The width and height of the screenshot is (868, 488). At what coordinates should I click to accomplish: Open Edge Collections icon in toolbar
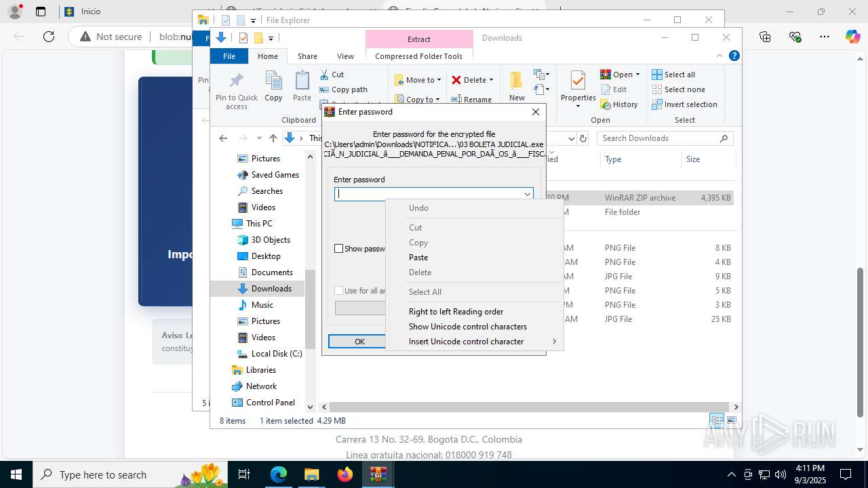[765, 37]
